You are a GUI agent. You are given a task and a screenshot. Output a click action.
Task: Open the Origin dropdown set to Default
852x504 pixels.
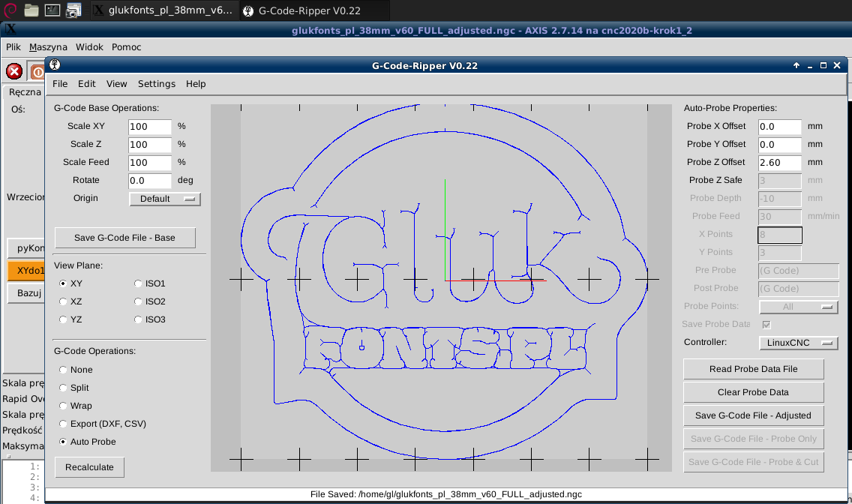[165, 199]
